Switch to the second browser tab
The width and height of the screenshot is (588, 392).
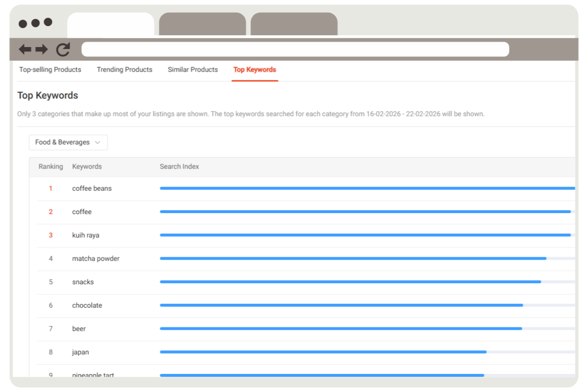tap(202, 24)
